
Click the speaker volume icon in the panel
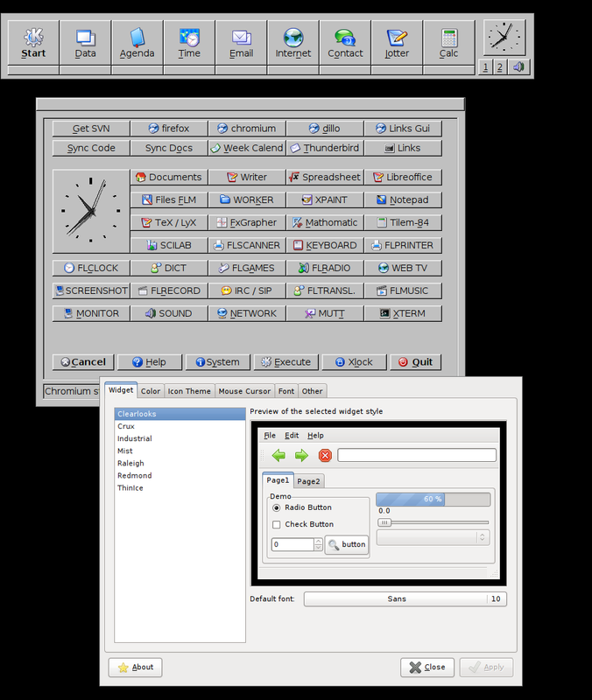coord(518,67)
